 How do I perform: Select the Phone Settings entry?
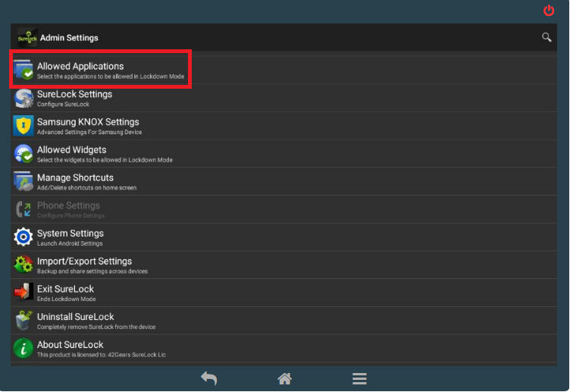283,209
